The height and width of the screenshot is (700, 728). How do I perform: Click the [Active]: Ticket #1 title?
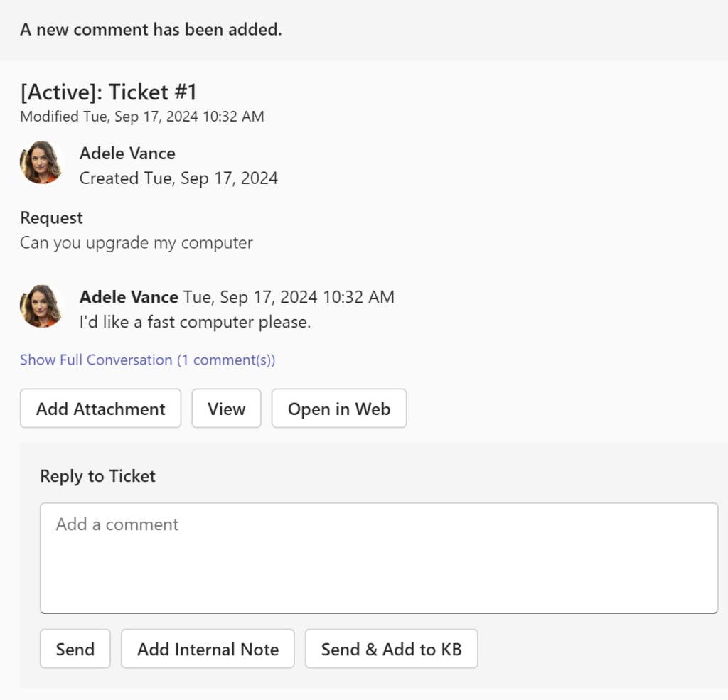click(x=108, y=92)
